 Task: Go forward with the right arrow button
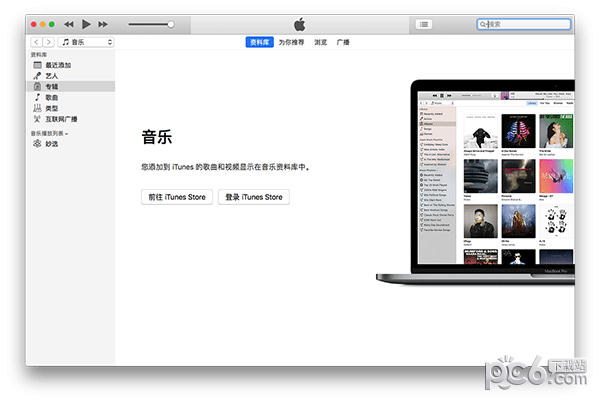point(48,42)
